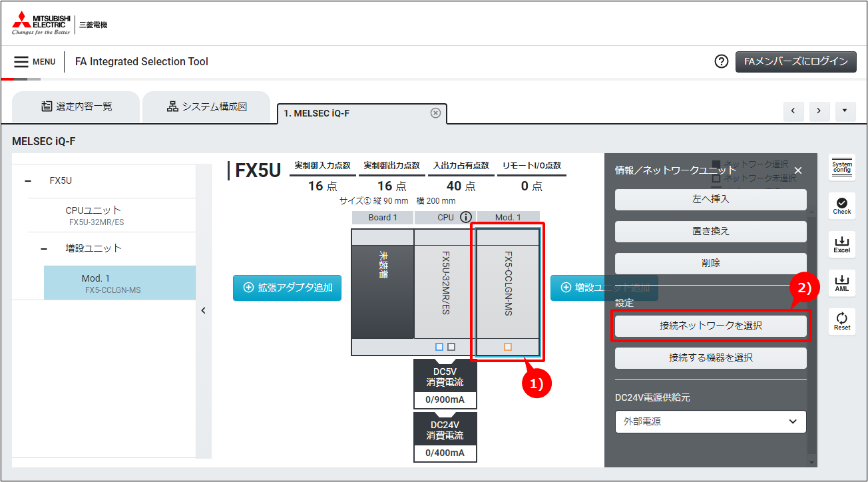Select the FX5-CCLGN-MS module in diagram
Image resolution: width=868 pixels, height=482 pixels.
tap(508, 292)
